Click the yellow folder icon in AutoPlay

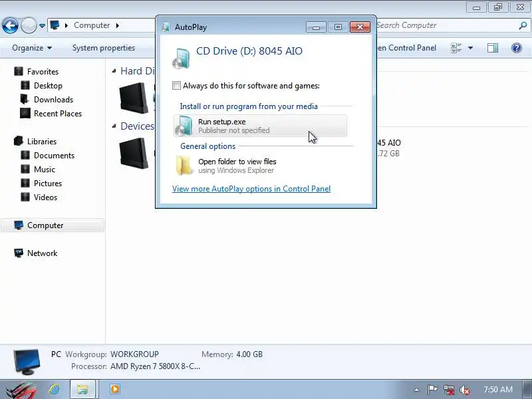tap(184, 166)
